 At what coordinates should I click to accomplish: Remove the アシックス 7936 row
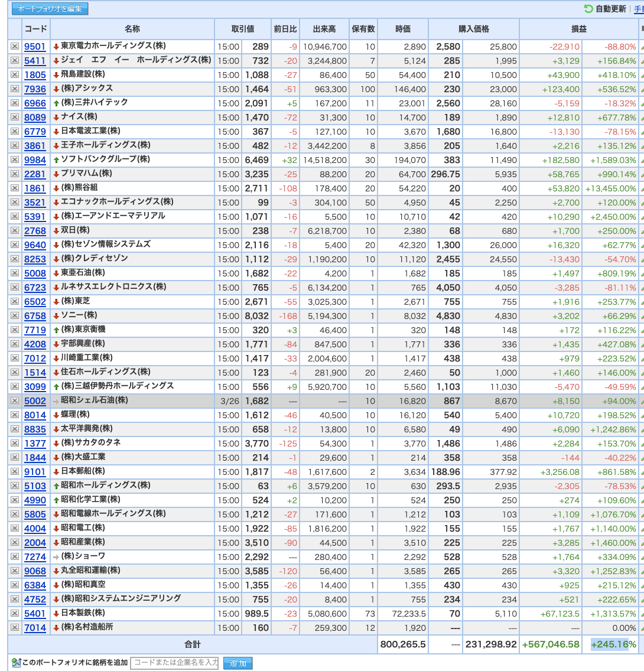pyautogui.click(x=15, y=89)
